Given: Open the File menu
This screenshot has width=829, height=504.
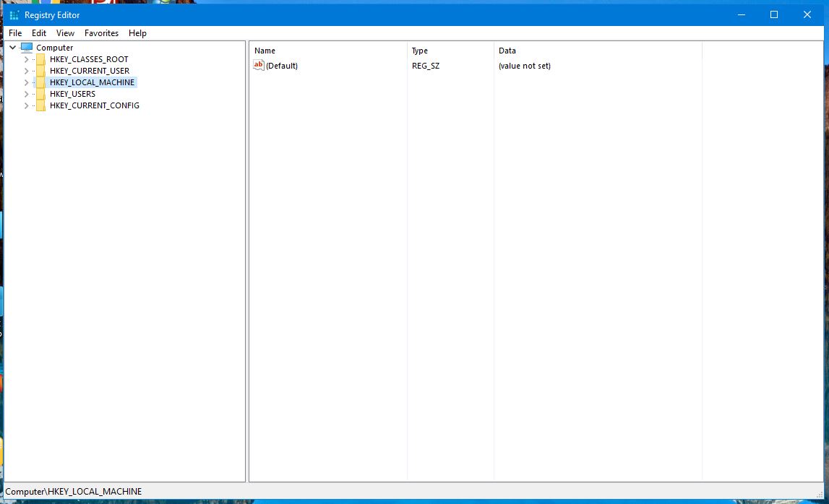Looking at the screenshot, I should pos(15,33).
